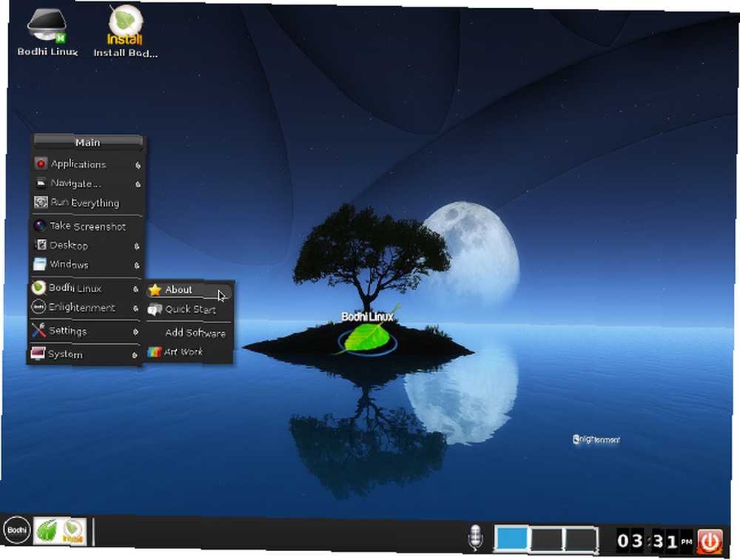Click the Applications label in Main menu
Screen dimensions: 740x560
(78, 164)
